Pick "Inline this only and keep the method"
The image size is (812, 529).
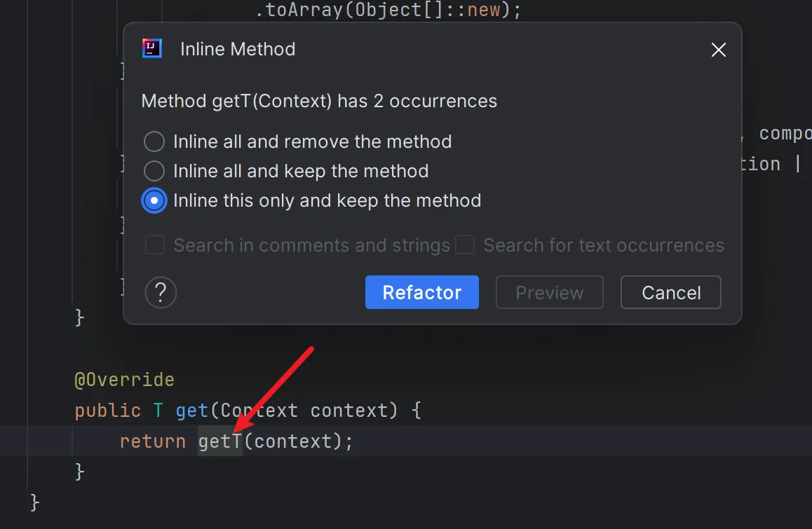coord(154,200)
